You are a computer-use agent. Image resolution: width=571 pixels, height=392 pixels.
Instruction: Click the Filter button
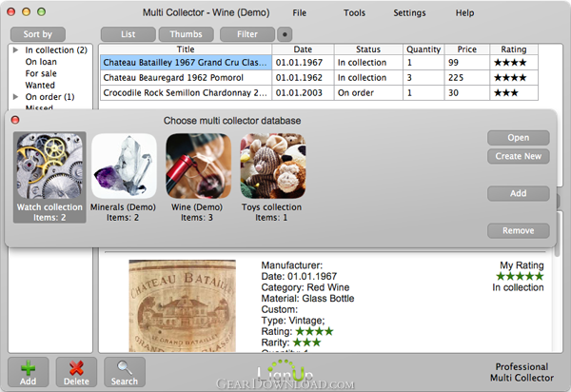[247, 34]
